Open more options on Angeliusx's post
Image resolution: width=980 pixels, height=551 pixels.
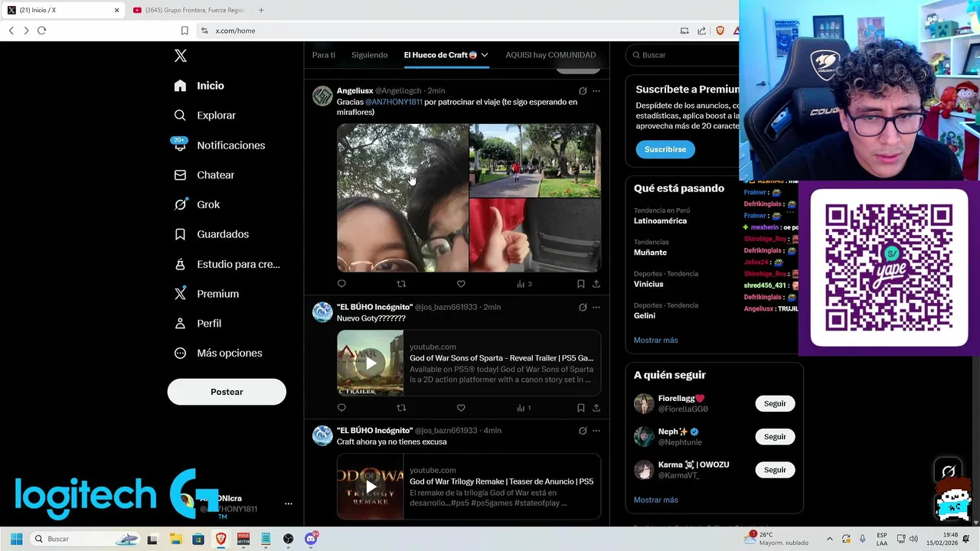click(x=596, y=91)
